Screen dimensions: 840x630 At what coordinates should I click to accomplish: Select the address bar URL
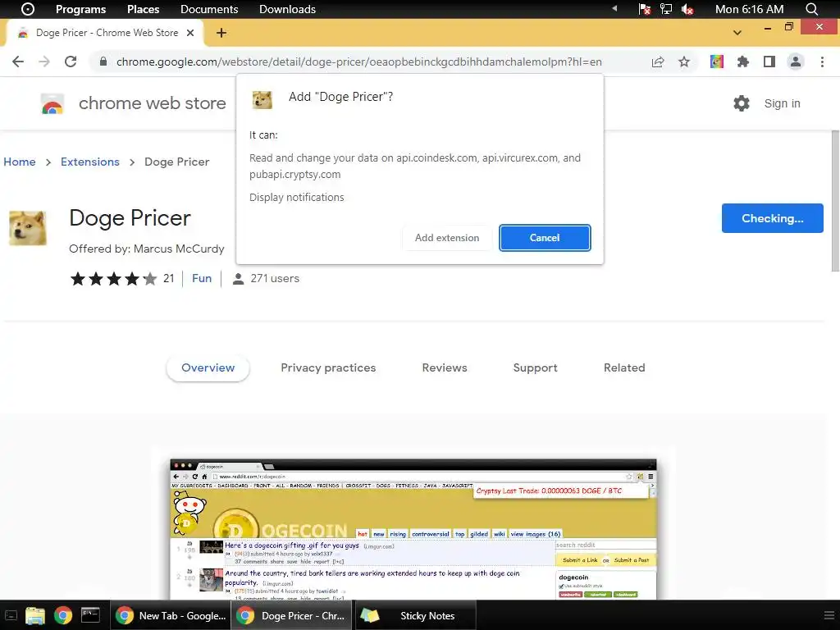(x=359, y=62)
